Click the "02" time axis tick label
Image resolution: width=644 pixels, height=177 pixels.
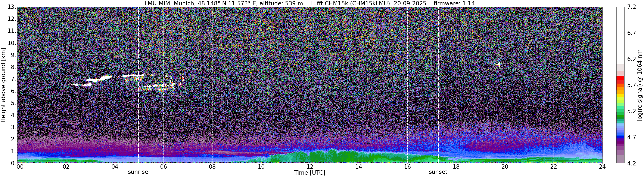point(66,167)
